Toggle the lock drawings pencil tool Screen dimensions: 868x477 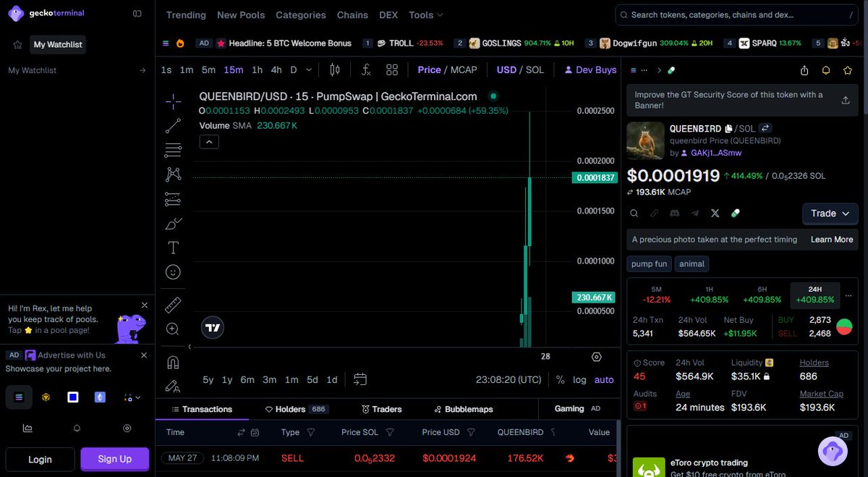[x=173, y=386]
